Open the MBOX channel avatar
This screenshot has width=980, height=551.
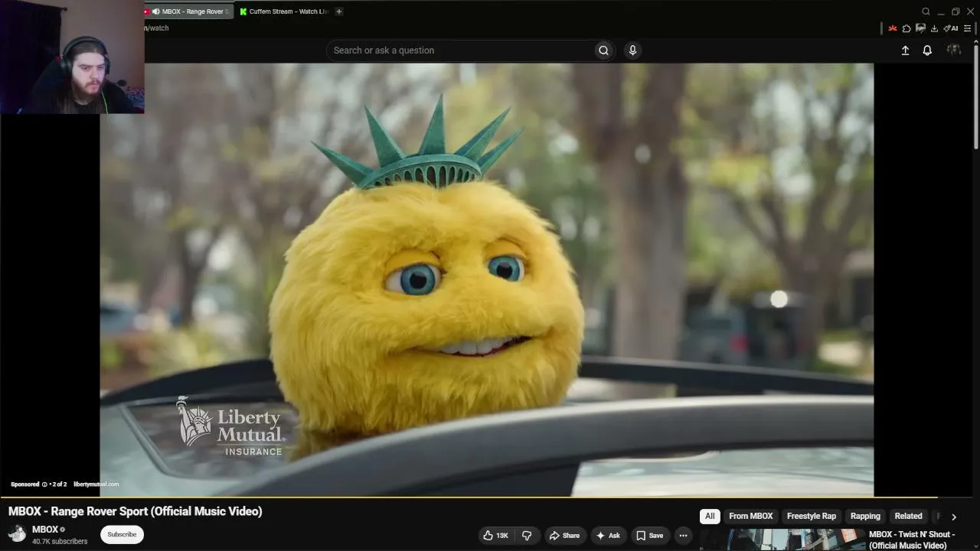coord(17,533)
